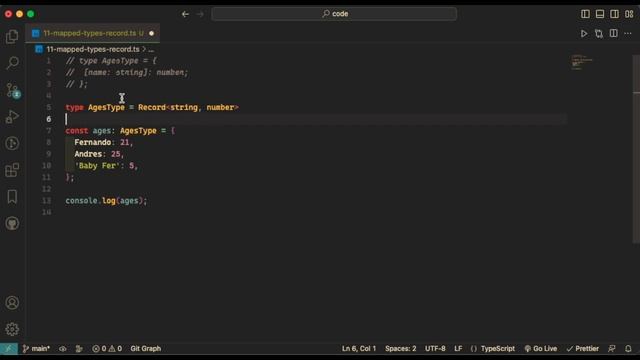The width and height of the screenshot is (640, 360).
Task: Split the editor to the right
Action: tap(613, 33)
